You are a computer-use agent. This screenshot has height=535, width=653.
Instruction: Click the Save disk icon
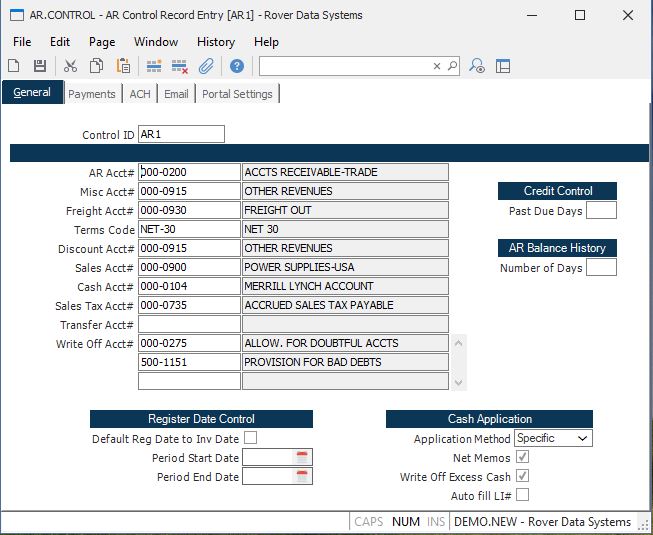pyautogui.click(x=40, y=66)
